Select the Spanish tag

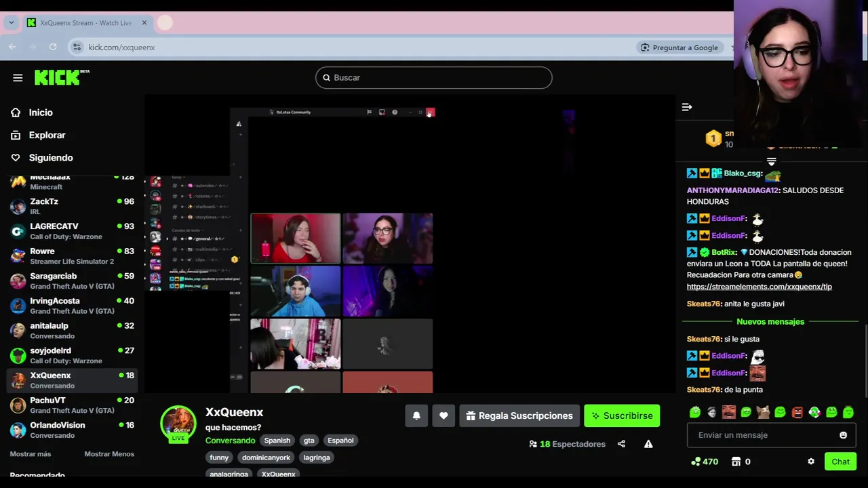(277, 440)
